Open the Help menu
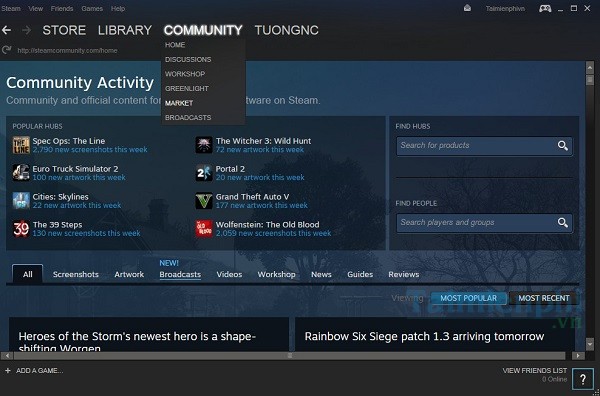Image resolution: width=600 pixels, height=396 pixels. click(118, 8)
